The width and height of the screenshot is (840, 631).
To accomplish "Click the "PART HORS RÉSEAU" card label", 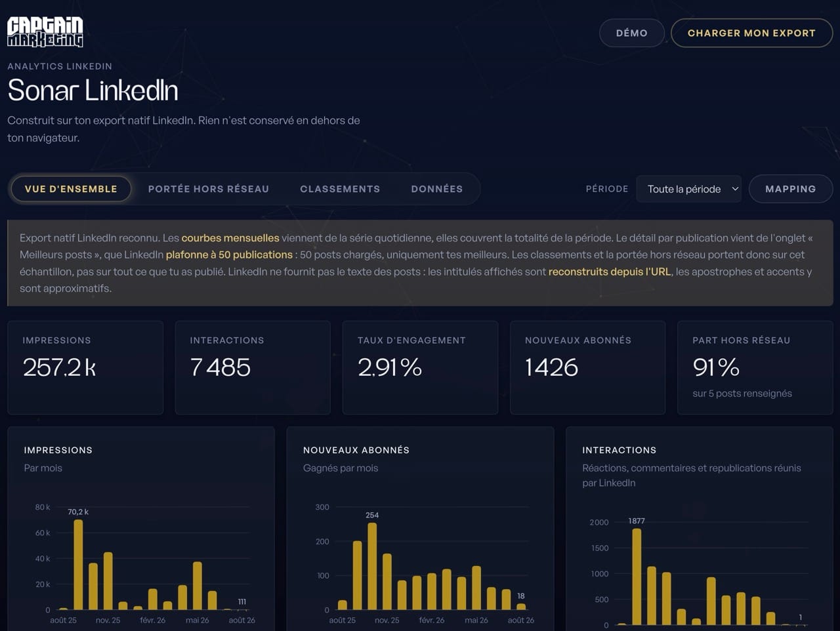I will pyautogui.click(x=742, y=340).
